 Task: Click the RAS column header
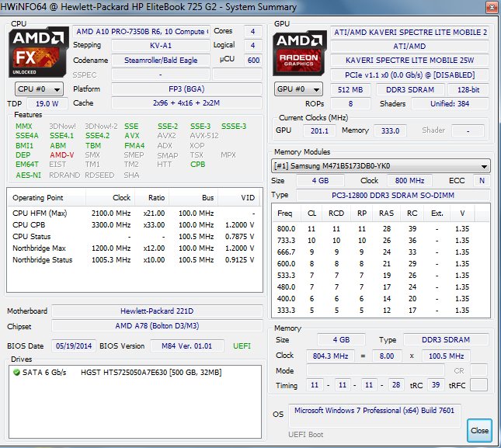[x=386, y=214]
